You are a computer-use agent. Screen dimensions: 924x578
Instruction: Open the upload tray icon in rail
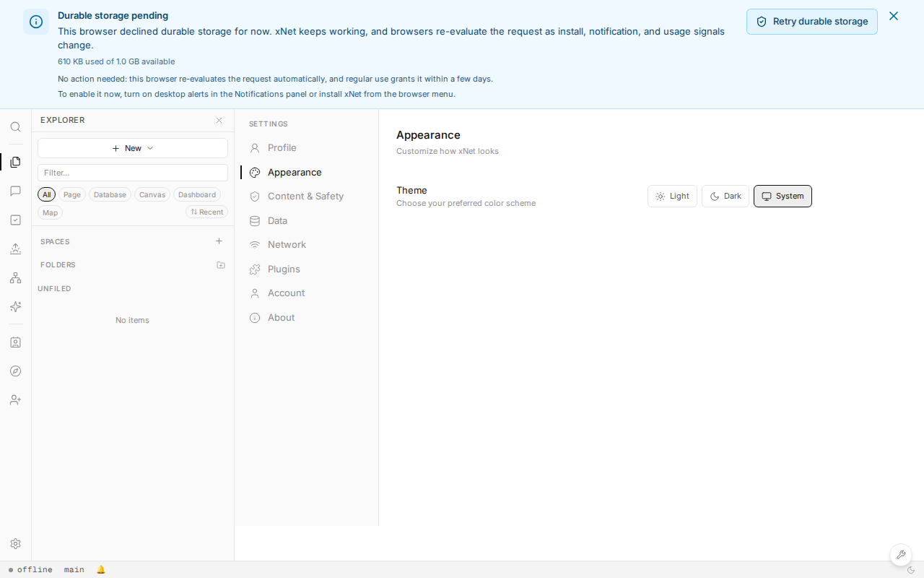(x=15, y=249)
